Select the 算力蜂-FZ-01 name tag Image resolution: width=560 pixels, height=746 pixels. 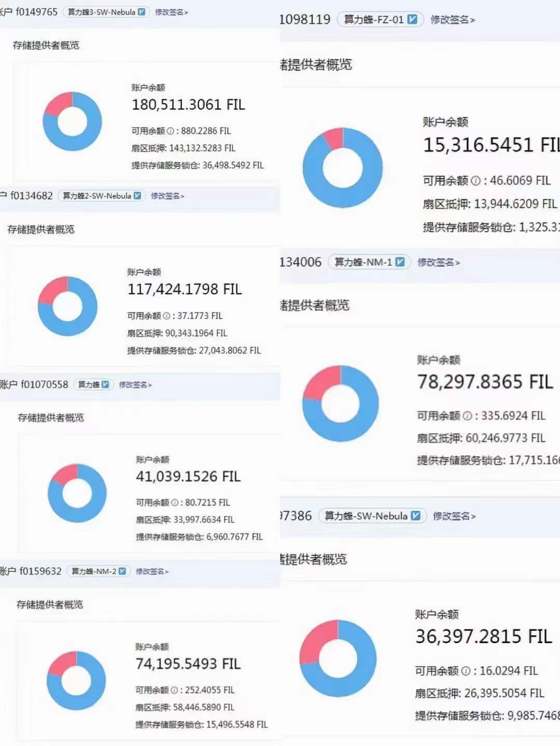[x=380, y=19]
